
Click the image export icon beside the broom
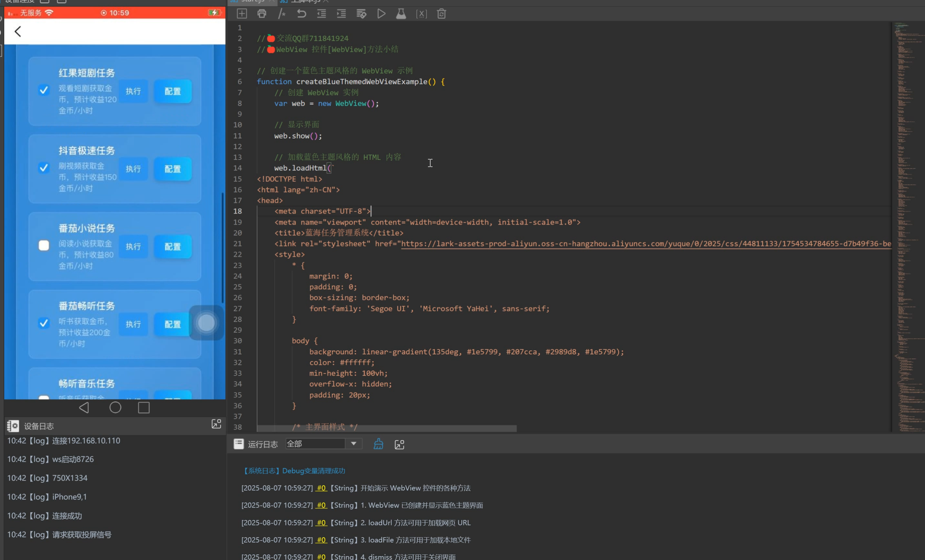coord(399,445)
